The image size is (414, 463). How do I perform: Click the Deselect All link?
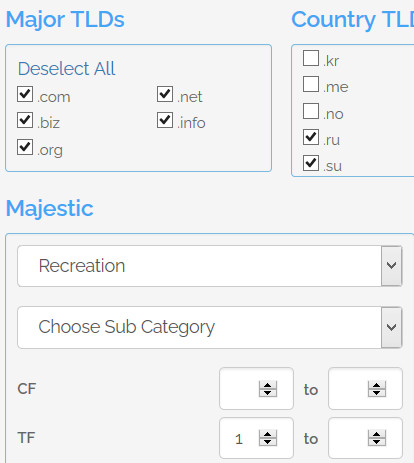(66, 69)
